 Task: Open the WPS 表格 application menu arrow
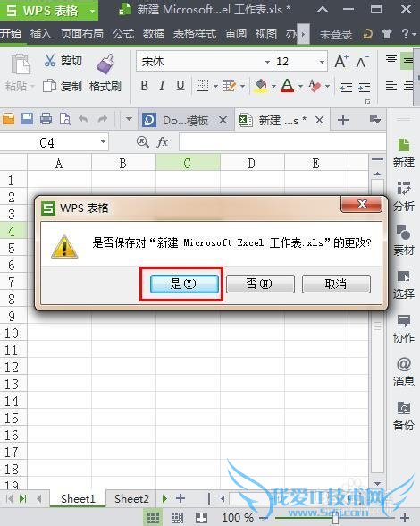click(92, 11)
